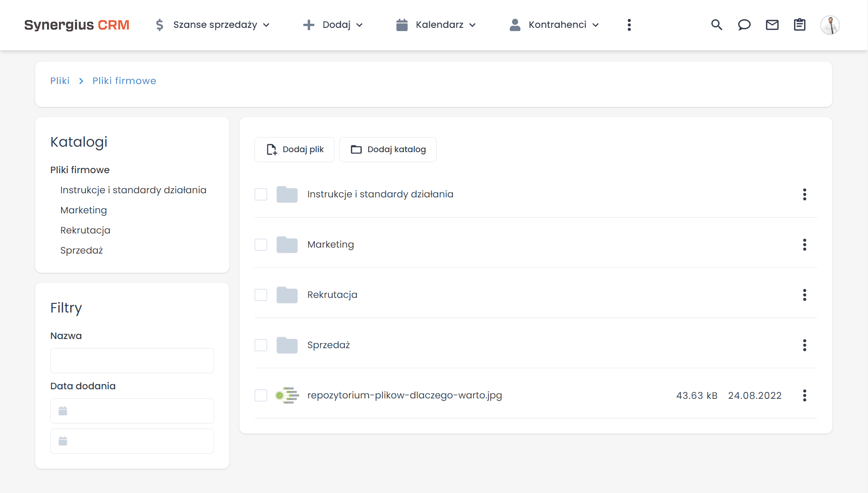Screen dimensions: 868x493
Task: Click the user avatar thumbnail
Action: coord(831,25)
